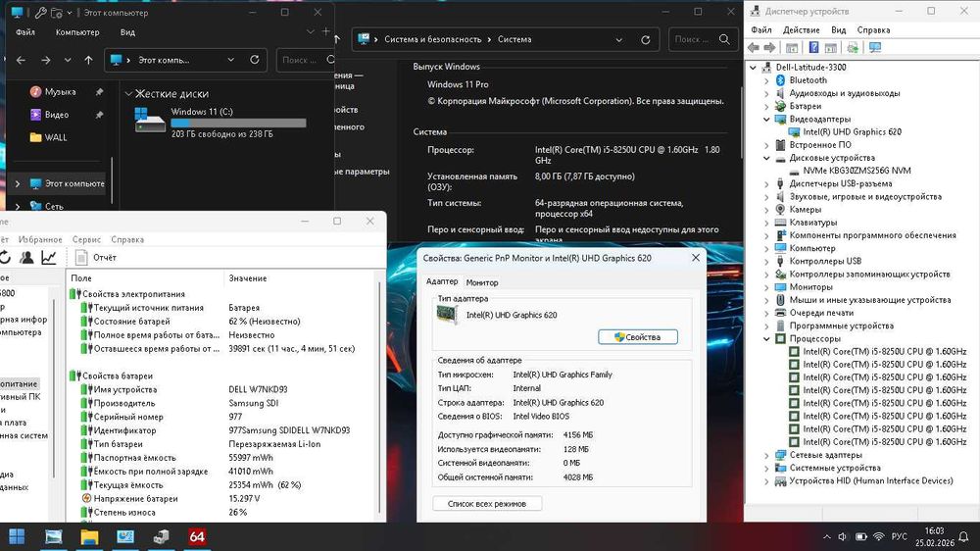The image size is (980, 551).
Task: Select the Степень износа row
Action: [x=221, y=512]
